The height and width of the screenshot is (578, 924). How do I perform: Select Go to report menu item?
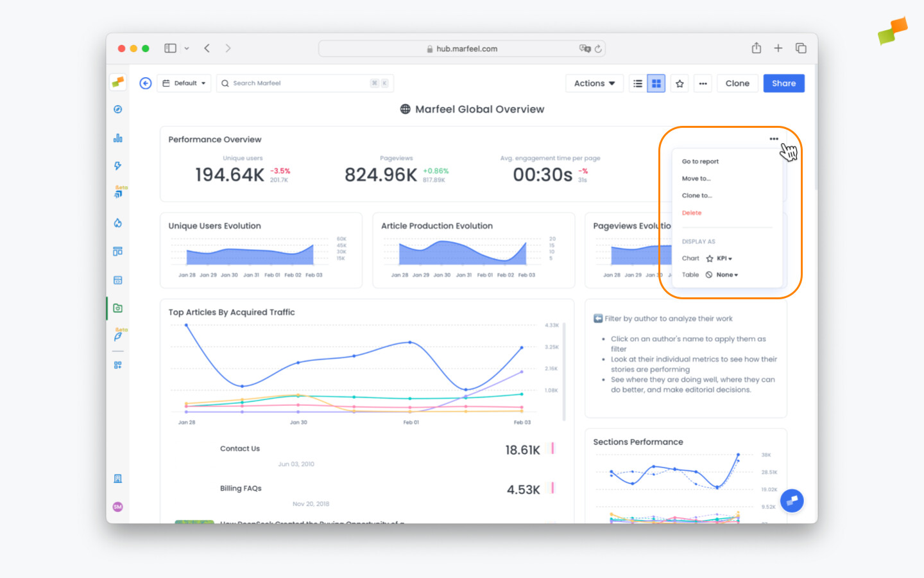pos(700,162)
